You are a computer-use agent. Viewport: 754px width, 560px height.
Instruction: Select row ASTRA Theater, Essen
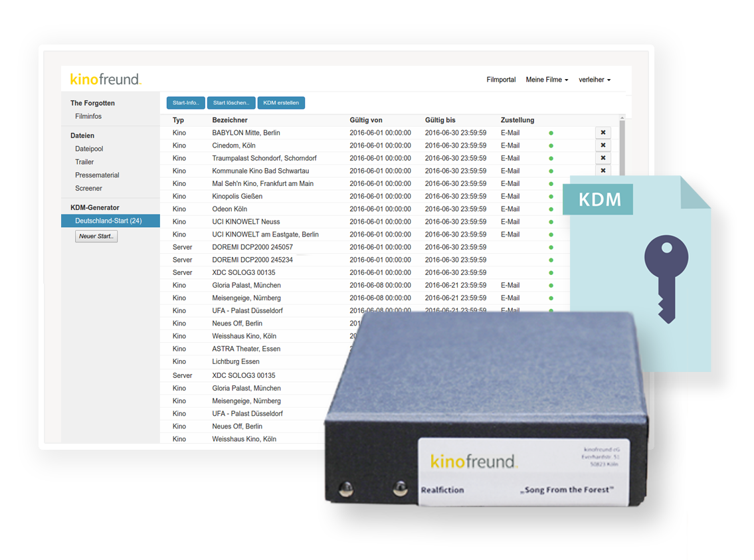coord(255,349)
